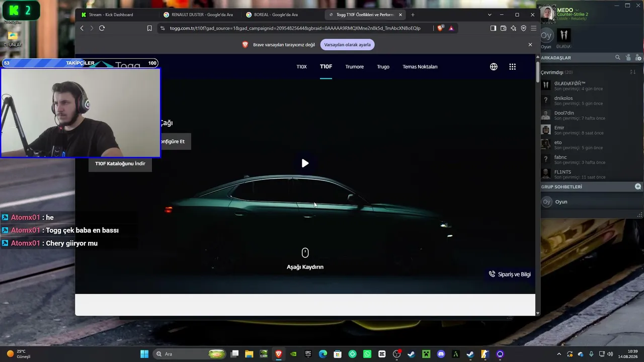Open the Windows Start menu
The height and width of the screenshot is (362, 644).
[144, 354]
